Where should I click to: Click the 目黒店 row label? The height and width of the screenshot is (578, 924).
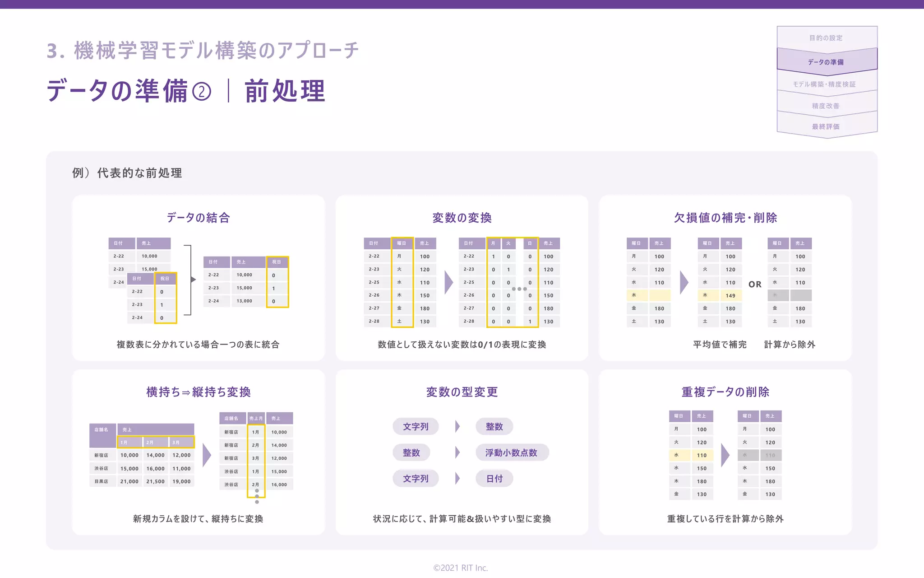coord(102,481)
